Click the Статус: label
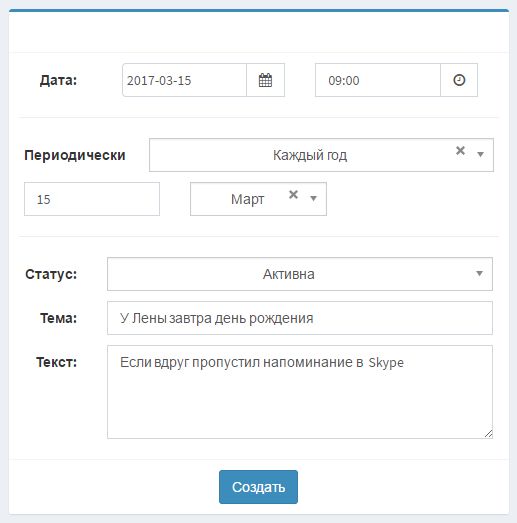This screenshot has height=523, width=517. coord(51,274)
